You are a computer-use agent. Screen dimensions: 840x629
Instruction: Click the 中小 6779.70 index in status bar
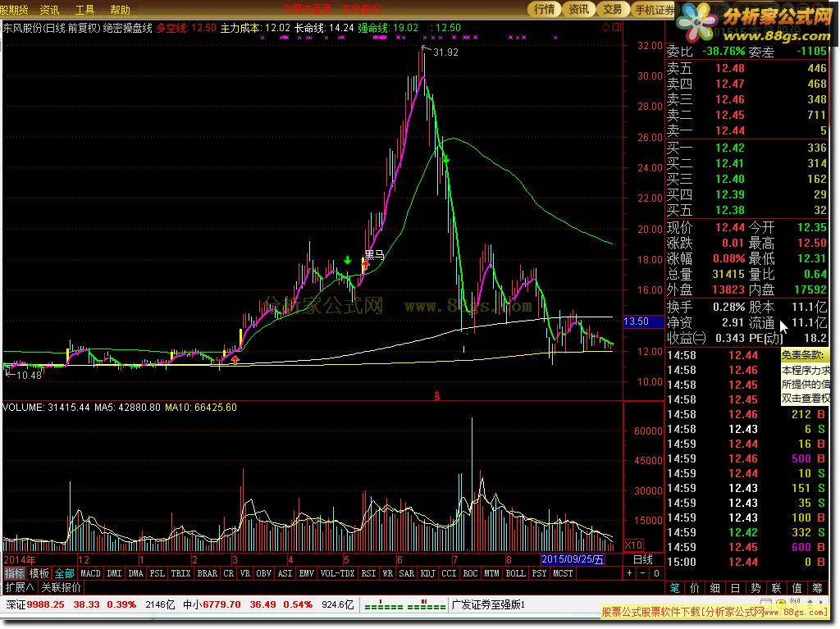[x=212, y=605]
